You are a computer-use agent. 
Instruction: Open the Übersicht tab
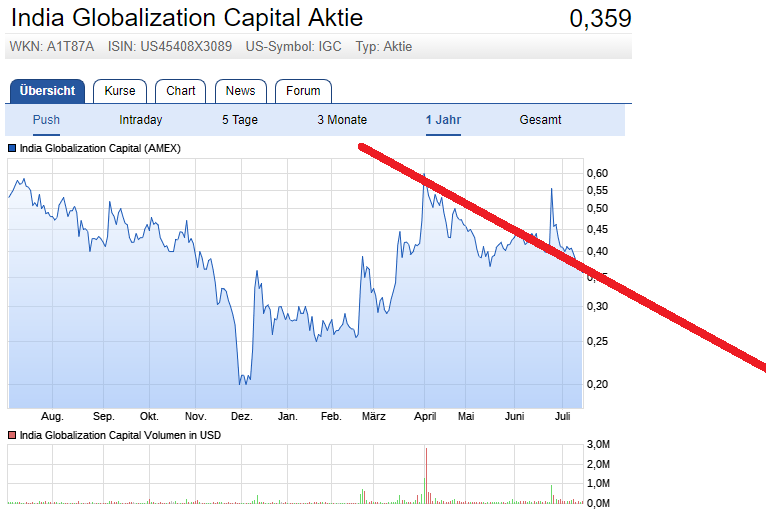pyautogui.click(x=47, y=91)
